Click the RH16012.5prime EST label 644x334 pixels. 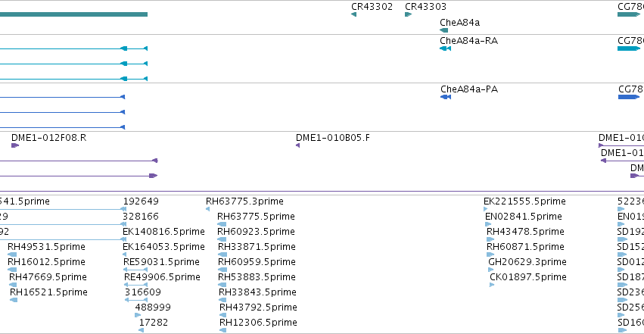pos(46,262)
